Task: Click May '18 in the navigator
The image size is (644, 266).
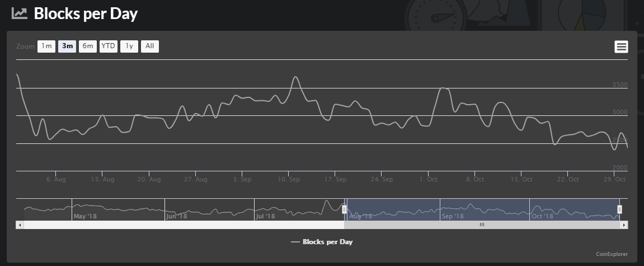Action: click(x=85, y=216)
